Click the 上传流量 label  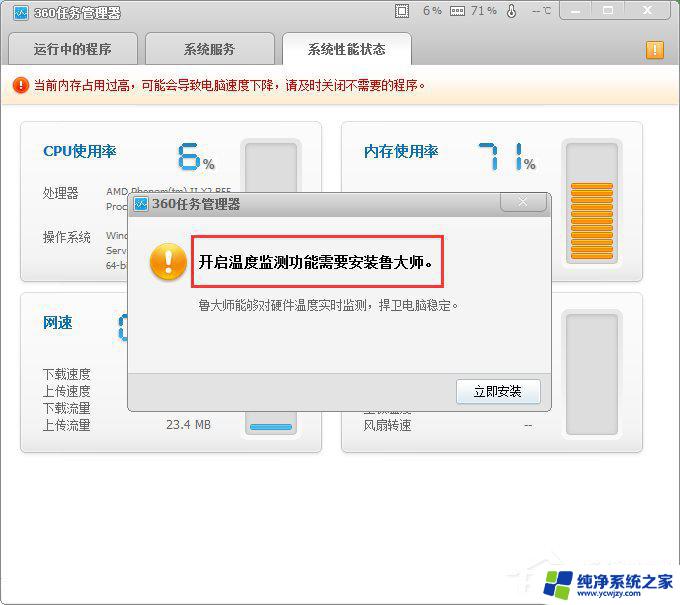(x=67, y=425)
